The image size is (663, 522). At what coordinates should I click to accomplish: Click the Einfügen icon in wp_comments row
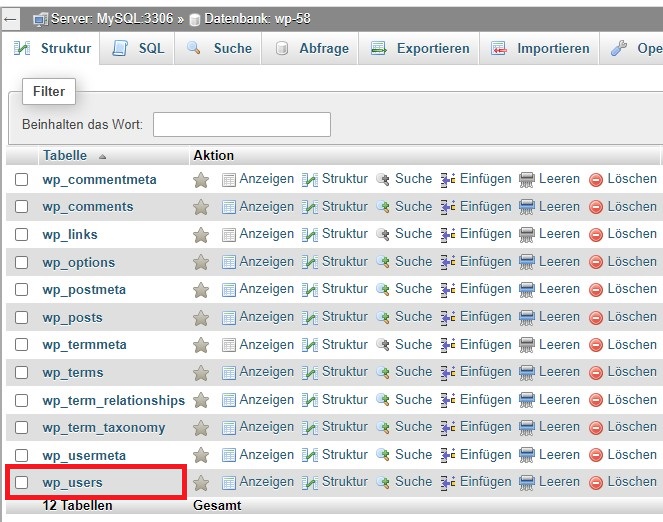[x=448, y=207]
